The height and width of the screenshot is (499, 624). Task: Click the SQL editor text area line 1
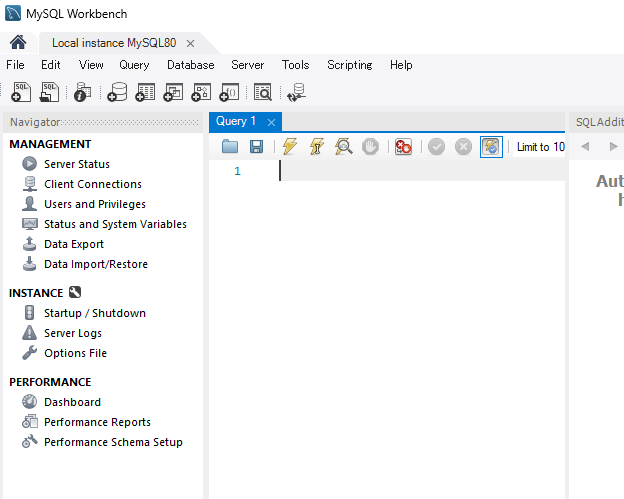[x=422, y=171]
